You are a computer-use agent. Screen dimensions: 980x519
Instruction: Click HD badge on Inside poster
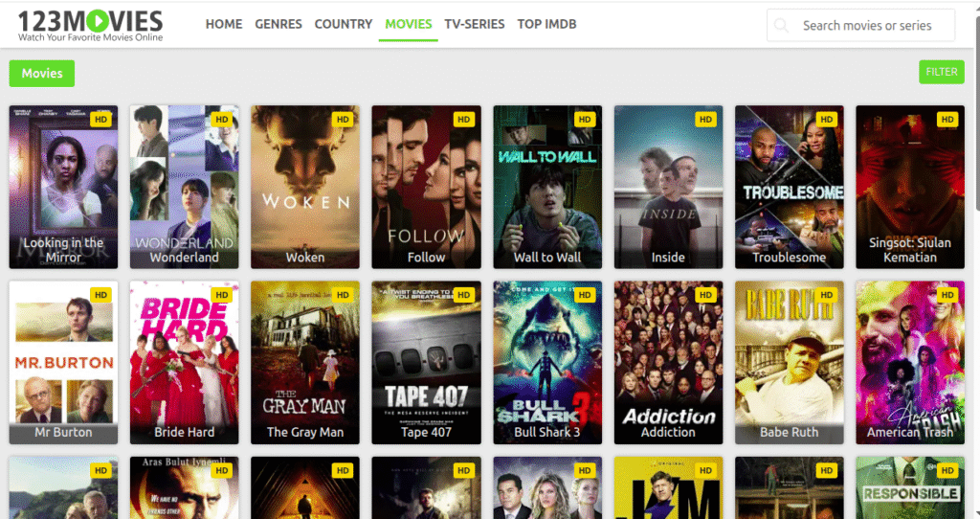pos(705,120)
